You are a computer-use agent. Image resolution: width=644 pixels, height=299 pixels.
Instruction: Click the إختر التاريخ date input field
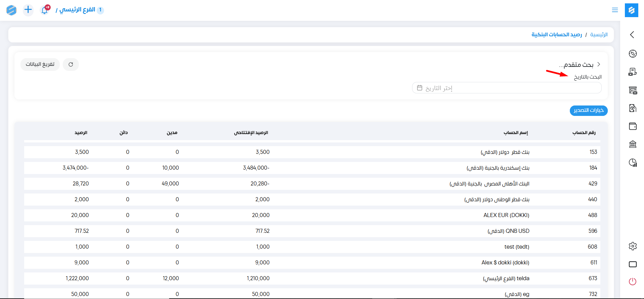pos(506,88)
